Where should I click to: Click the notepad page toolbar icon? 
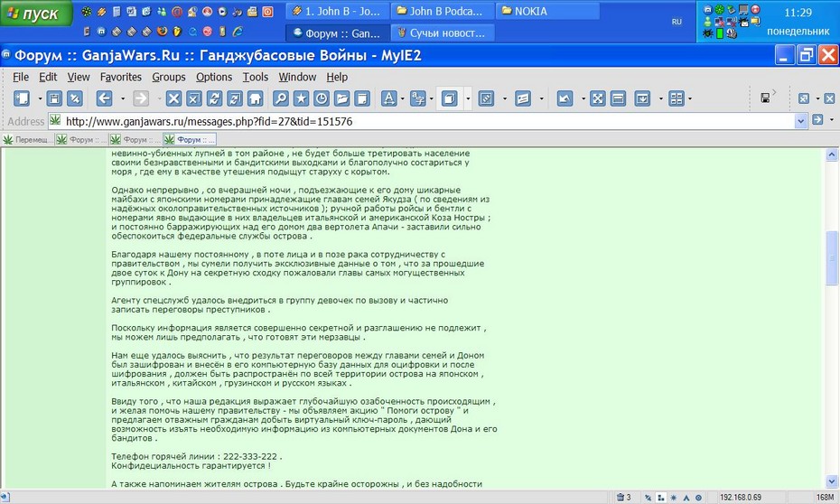[362, 98]
